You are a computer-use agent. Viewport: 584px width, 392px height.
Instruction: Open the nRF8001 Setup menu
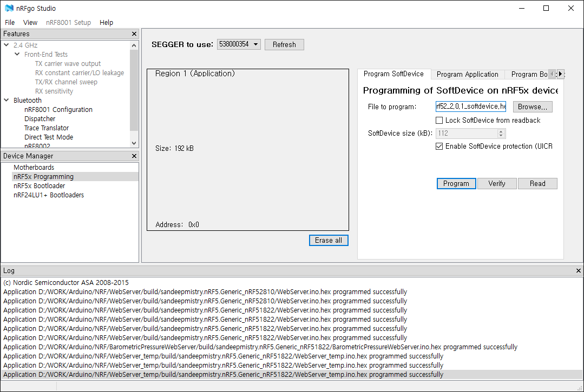click(69, 22)
